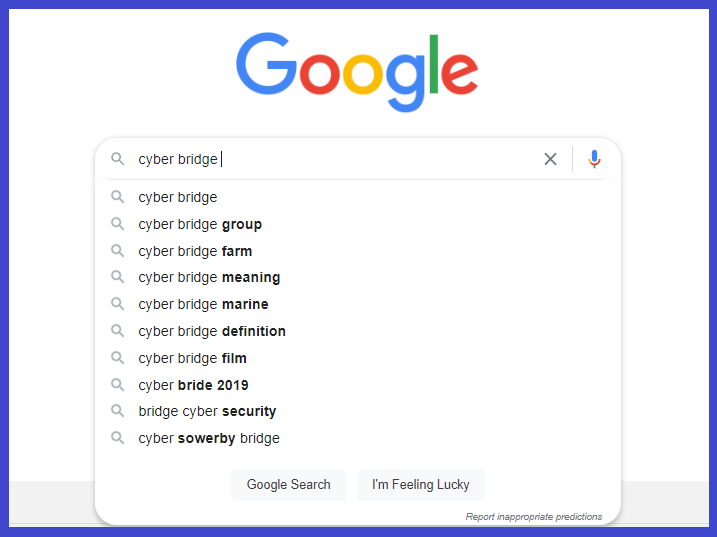Choose the 'cyber bridge farm' suggestion text

click(195, 251)
